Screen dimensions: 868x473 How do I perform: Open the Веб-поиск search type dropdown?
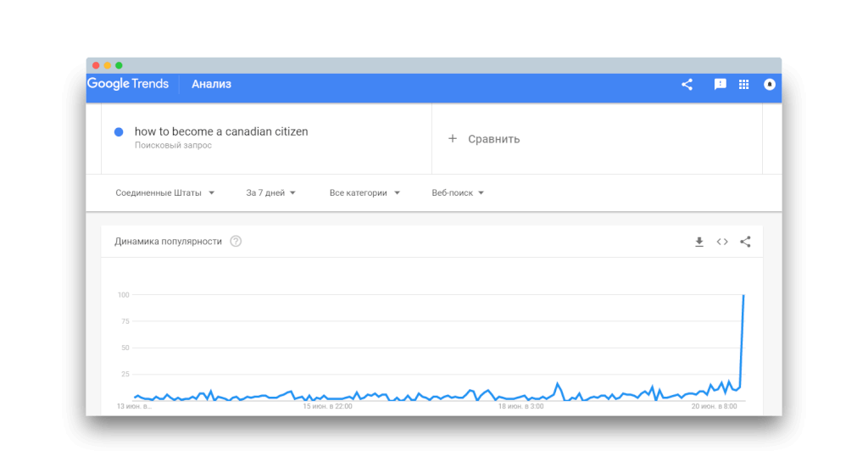(458, 193)
